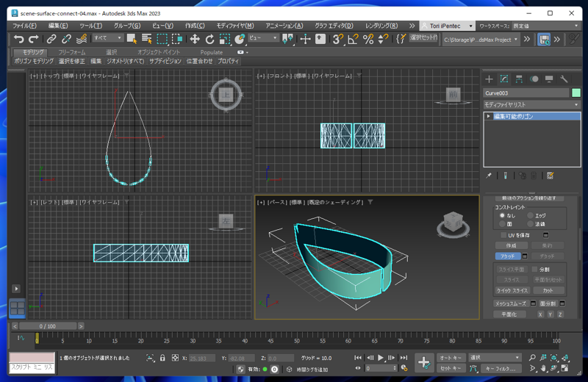Toggle the セット キー mode button

point(451,368)
